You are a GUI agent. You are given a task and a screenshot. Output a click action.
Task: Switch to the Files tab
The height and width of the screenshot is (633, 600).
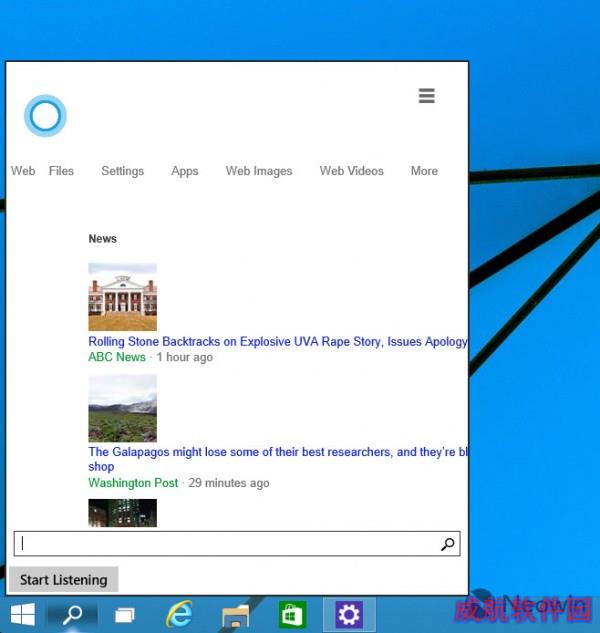coord(61,171)
